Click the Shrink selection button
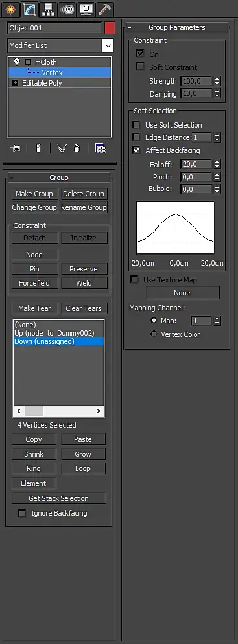 (34, 454)
